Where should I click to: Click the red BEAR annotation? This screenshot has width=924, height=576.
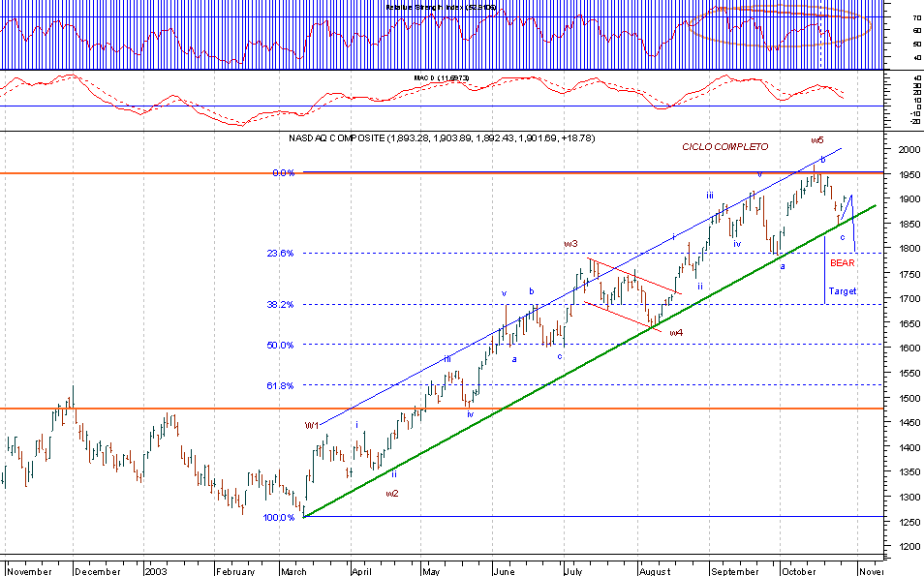tap(842, 263)
